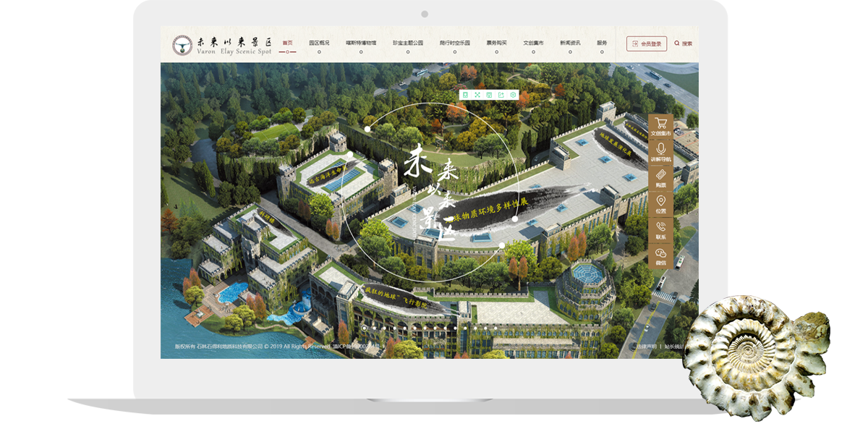The width and height of the screenshot is (868, 437).
Task: Click the 讲解导航 microphone icon
Action: (x=660, y=150)
